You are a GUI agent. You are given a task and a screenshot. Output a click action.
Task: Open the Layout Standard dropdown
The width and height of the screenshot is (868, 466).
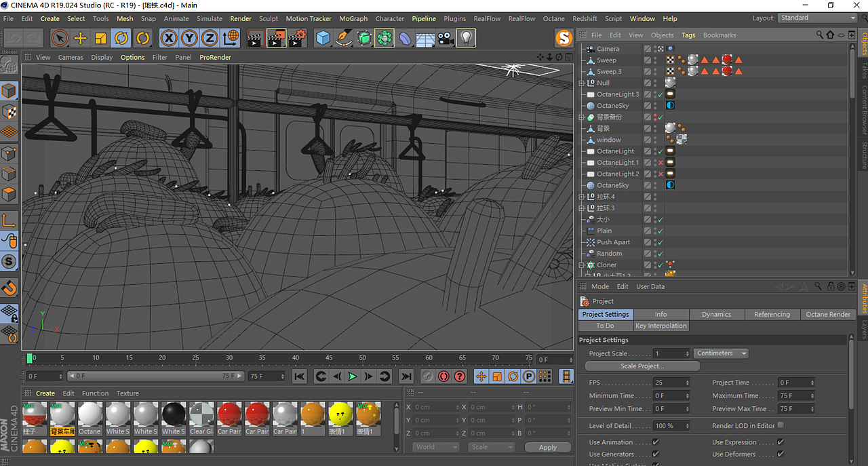point(817,18)
